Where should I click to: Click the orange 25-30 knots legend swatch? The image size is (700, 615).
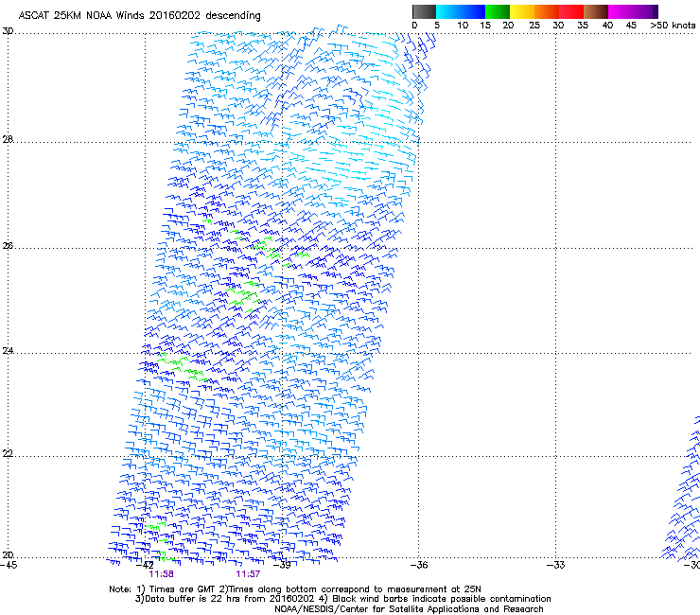point(547,11)
